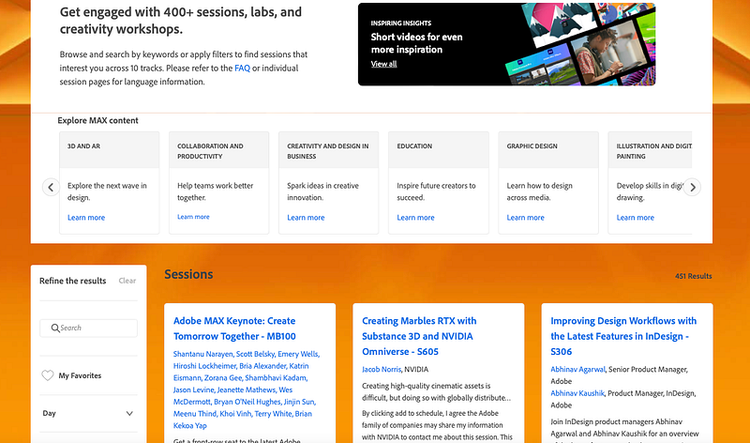Open speaker Scott Belsky profile
This screenshot has height=443, width=750.
[255, 354]
